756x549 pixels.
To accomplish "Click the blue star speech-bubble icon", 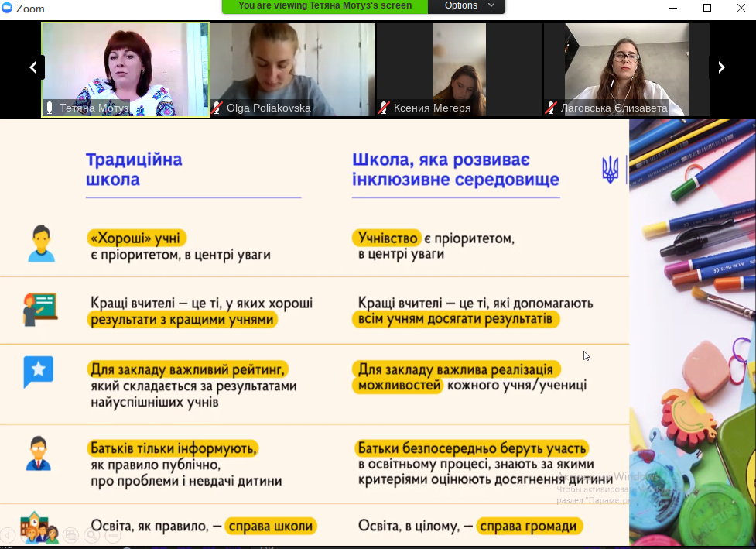I will 38,372.
